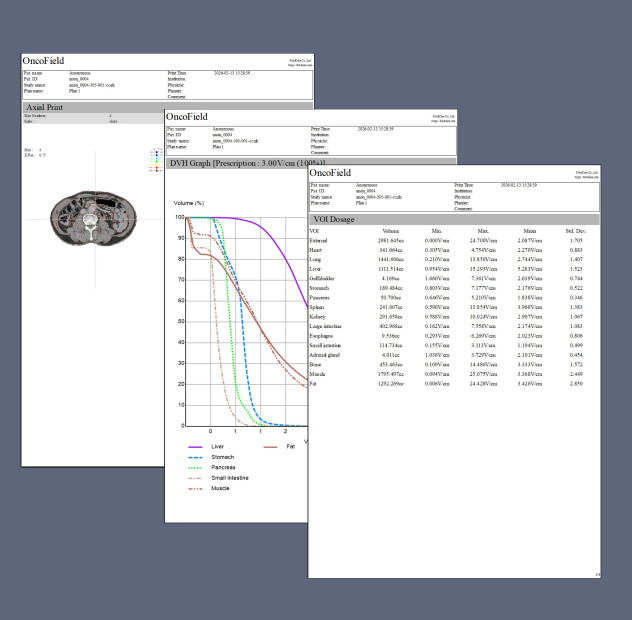Click the Muscle row name in VOI table
The image size is (632, 620).
pyautogui.click(x=317, y=374)
